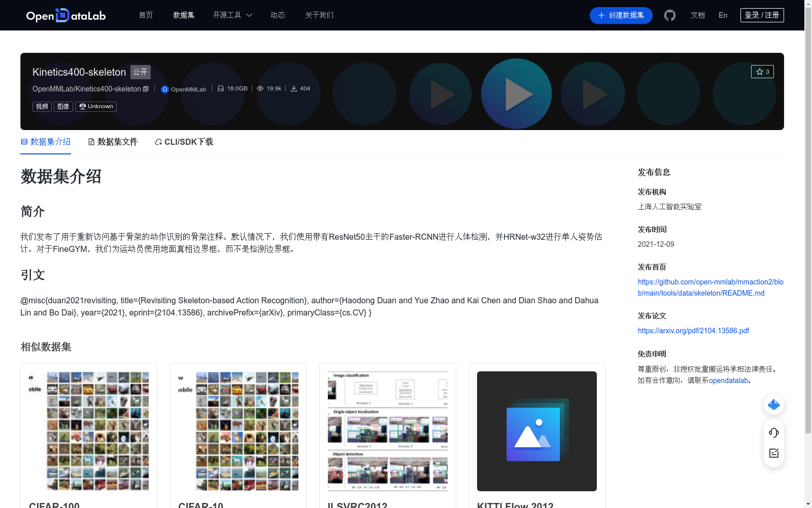Click the blue bird floating assistant icon
The width and height of the screenshot is (812, 508).
[x=774, y=404]
